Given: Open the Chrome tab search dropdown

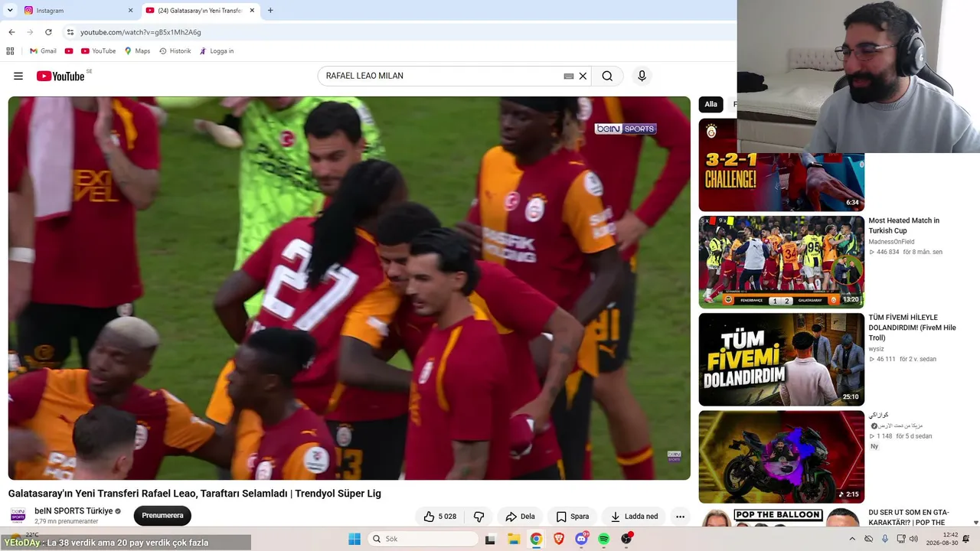Looking at the screenshot, I should tap(10, 11).
